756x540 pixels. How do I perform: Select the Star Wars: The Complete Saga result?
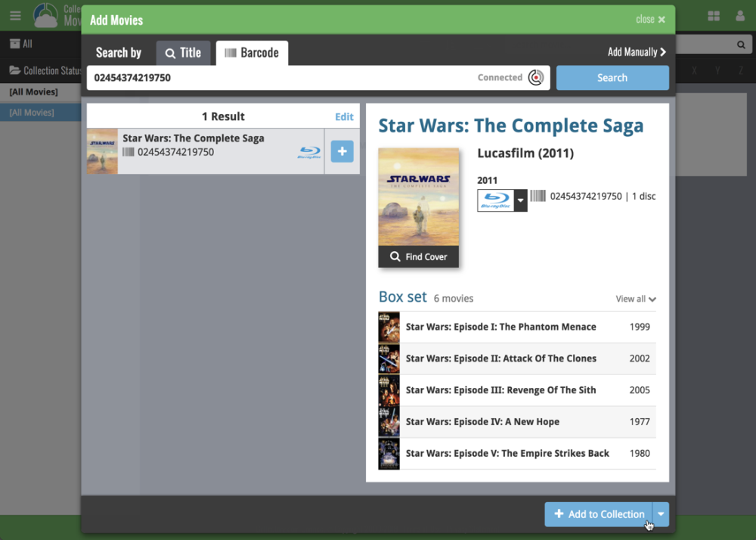(206, 151)
